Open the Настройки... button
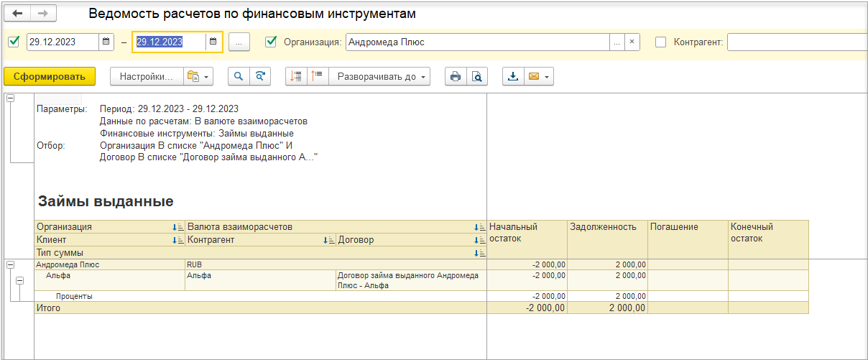 click(147, 76)
